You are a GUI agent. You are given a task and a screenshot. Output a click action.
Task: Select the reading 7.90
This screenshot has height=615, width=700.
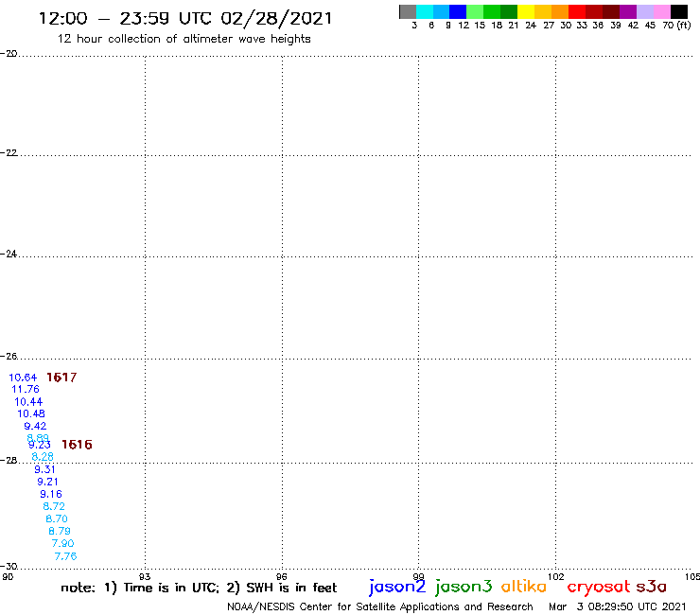(x=63, y=543)
